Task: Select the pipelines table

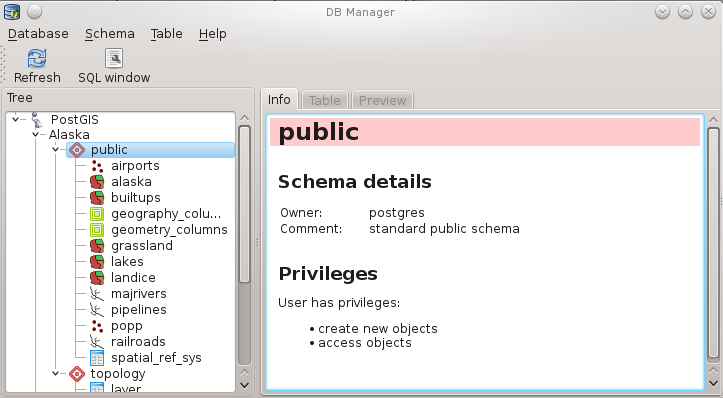Action: coord(139,310)
